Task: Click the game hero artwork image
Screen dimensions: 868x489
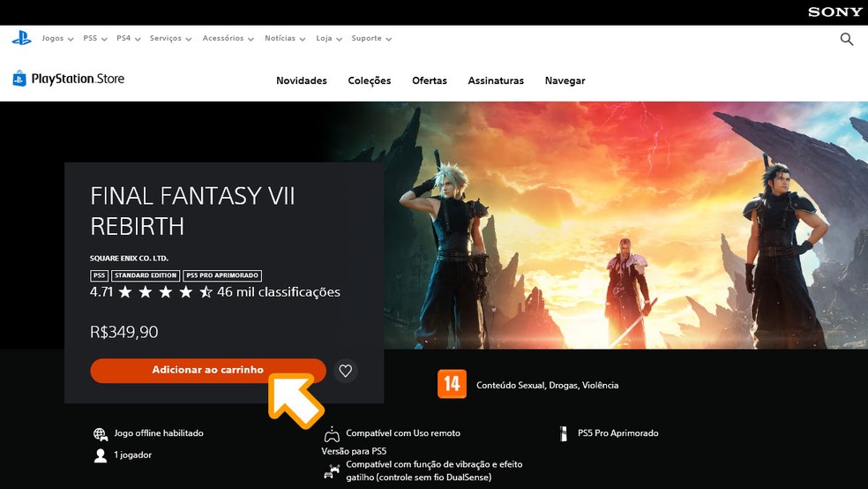Action: tap(625, 225)
